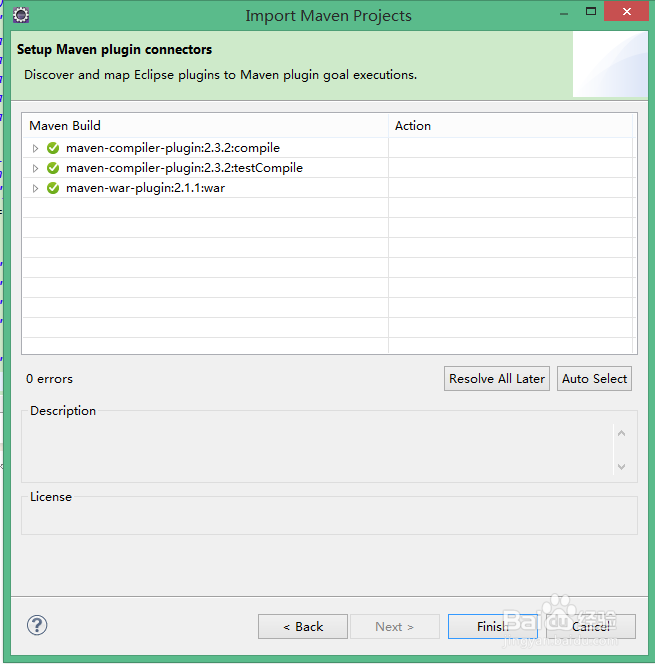Viewport: 655px width, 664px height.
Task: Select maven-compiler-plugin:2.3.2:compile entry
Action: [173, 148]
